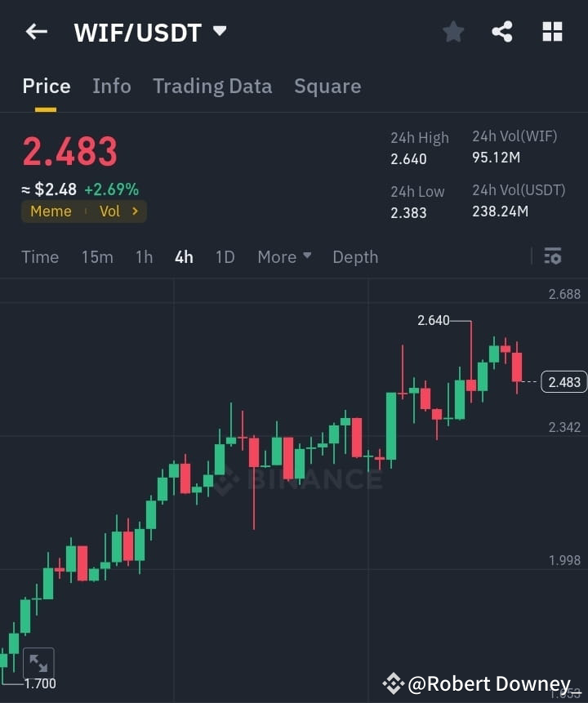Tap the back arrow to exit the chart
Screen dimensions: 588x703
pos(35,31)
